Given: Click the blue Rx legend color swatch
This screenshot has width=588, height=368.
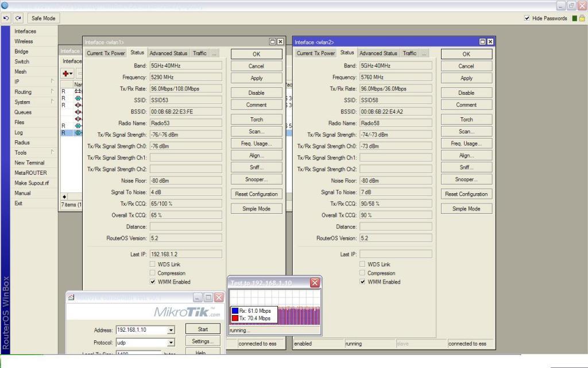Looking at the screenshot, I should [235, 311].
